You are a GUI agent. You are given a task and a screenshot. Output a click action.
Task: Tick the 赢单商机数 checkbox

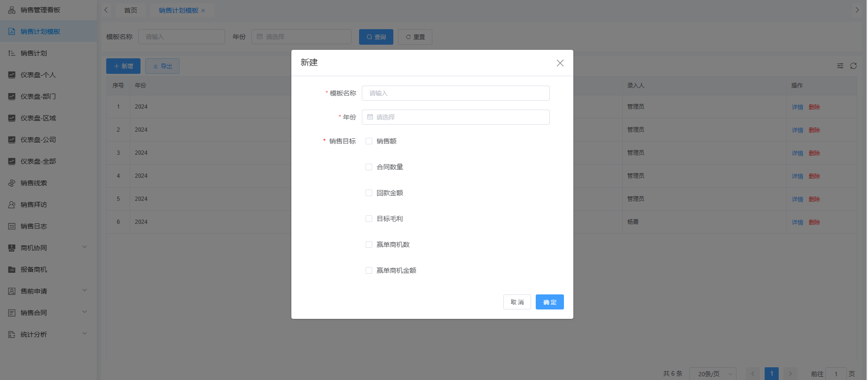coord(369,245)
